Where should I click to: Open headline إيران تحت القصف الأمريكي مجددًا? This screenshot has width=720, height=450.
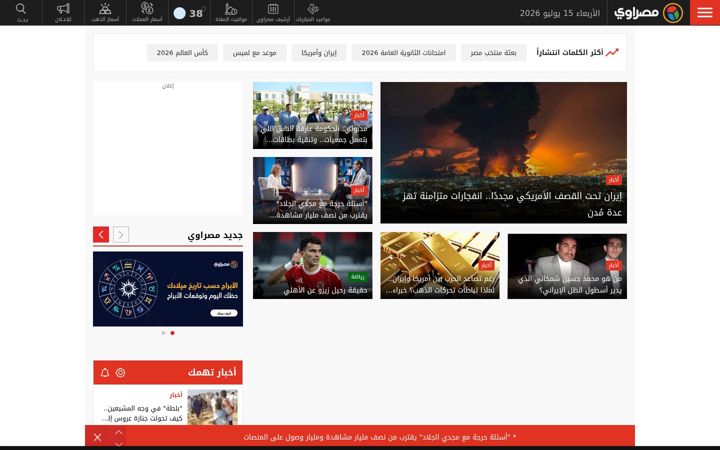tap(512, 204)
